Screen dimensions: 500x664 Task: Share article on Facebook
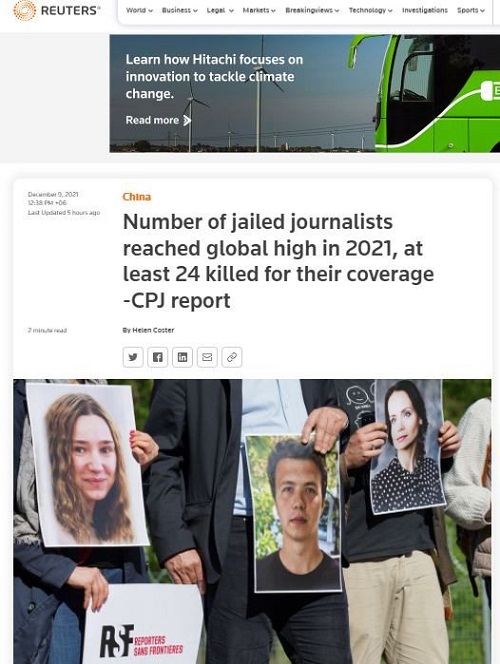tap(157, 357)
